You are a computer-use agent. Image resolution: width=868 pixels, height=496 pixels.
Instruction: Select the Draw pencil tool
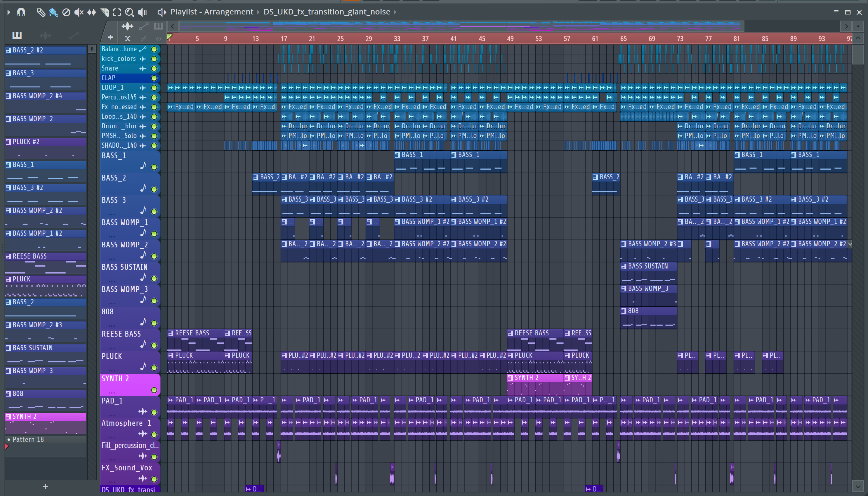(x=41, y=13)
